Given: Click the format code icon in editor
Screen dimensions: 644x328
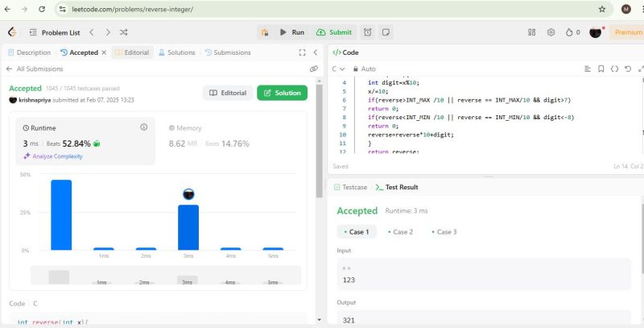Looking at the screenshot, I should point(588,69).
